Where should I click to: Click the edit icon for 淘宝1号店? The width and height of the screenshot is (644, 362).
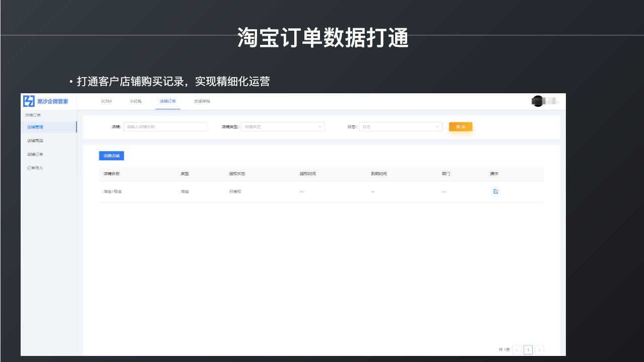(x=496, y=192)
